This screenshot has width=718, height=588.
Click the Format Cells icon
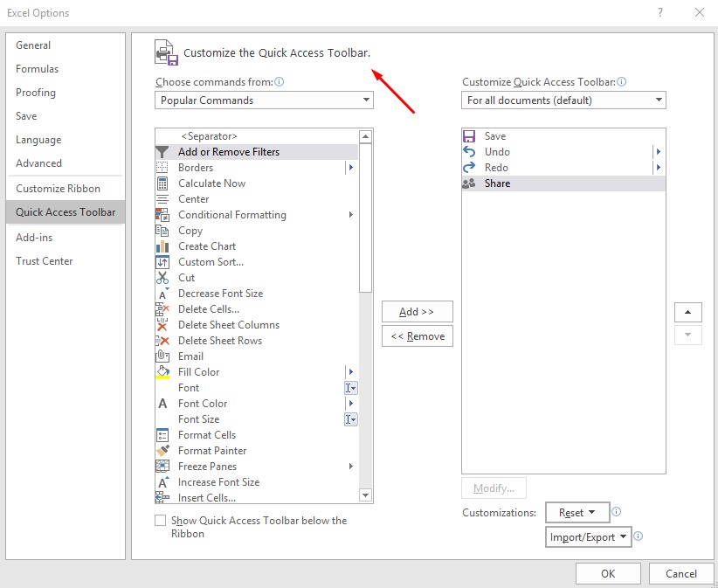(162, 435)
